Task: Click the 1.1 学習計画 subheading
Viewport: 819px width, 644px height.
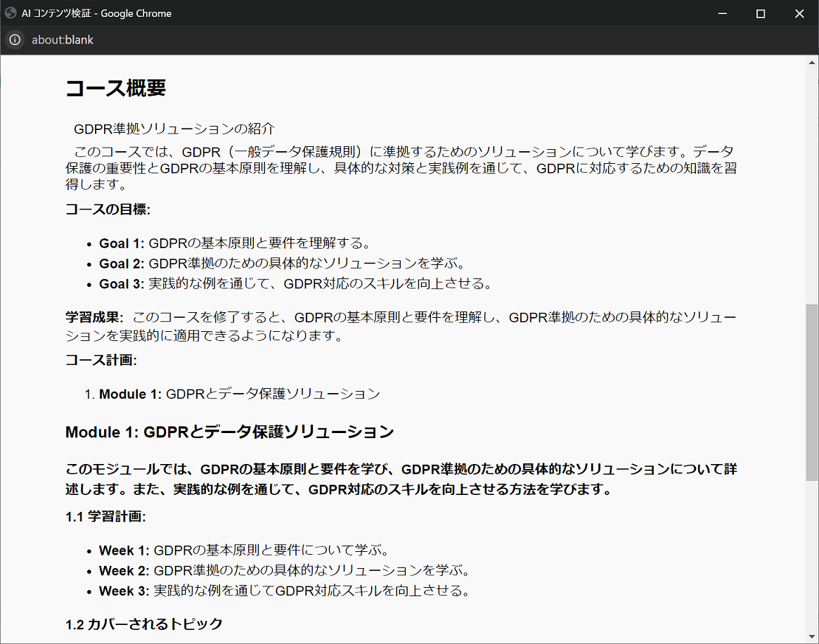Action: point(105,517)
